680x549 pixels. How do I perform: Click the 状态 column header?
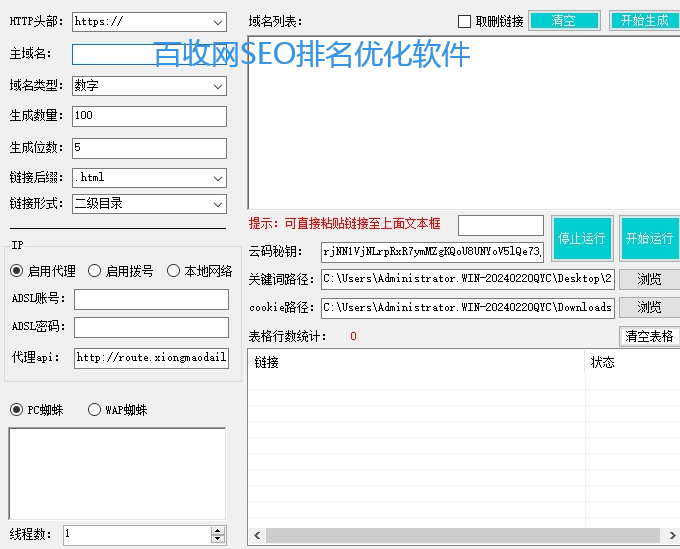pyautogui.click(x=633, y=363)
